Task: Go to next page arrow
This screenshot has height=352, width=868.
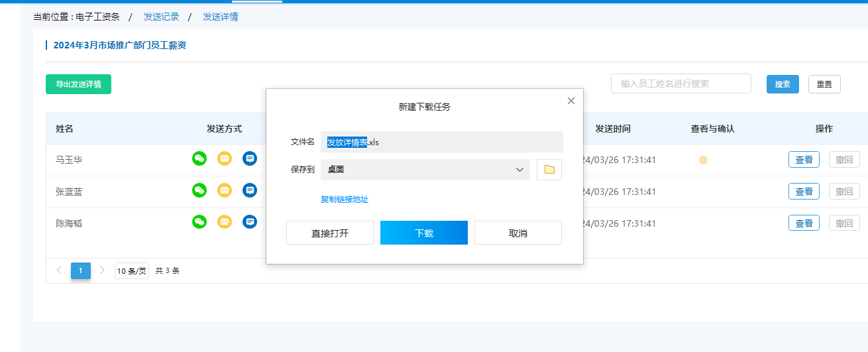Action: [102, 270]
